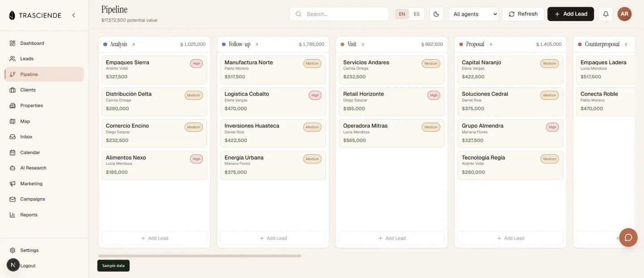Click the Visit column header title
Image resolution: width=644 pixels, height=278 pixels.
point(352,44)
